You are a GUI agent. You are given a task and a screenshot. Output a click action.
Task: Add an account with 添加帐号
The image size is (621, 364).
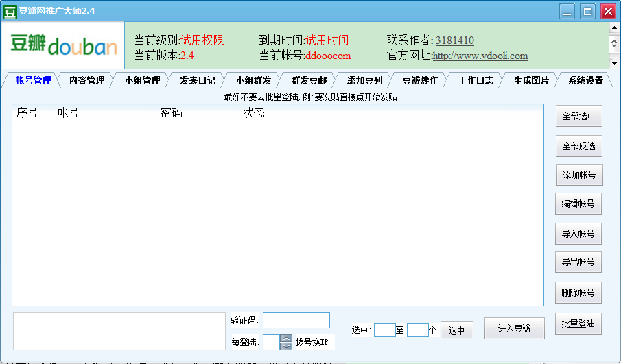[579, 175]
